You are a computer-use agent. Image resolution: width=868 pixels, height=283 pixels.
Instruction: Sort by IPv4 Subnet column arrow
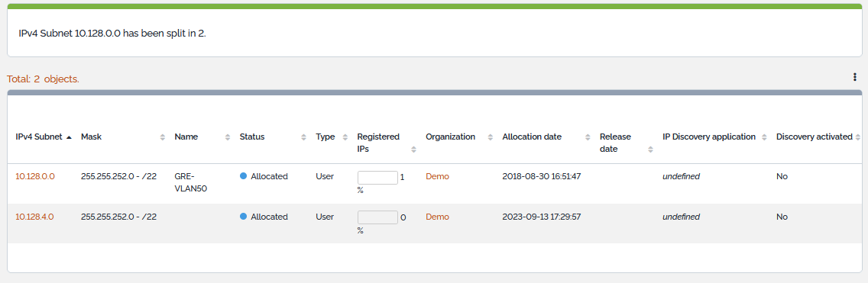pos(69,137)
